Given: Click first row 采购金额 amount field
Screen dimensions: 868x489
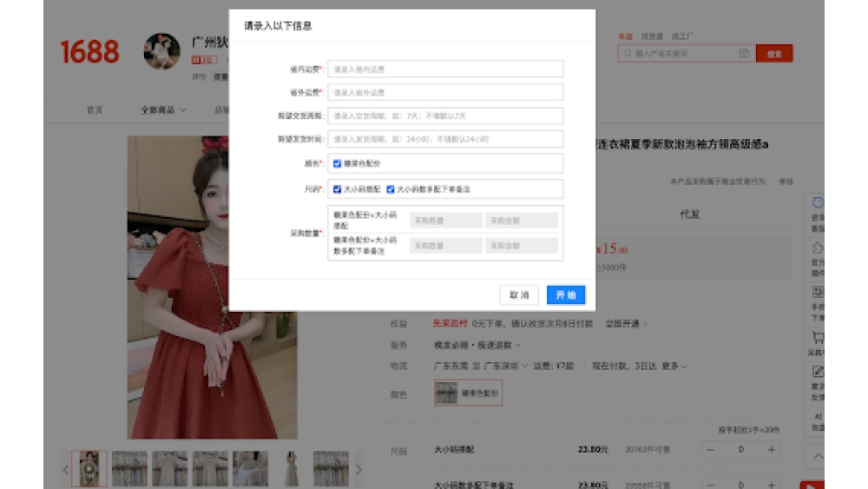Looking at the screenshot, I should click(522, 221).
